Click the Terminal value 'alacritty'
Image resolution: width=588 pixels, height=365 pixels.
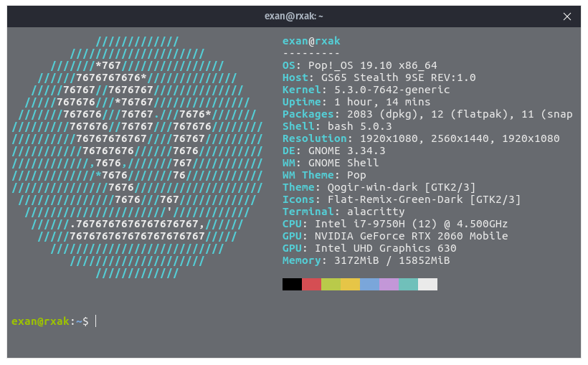(x=376, y=212)
